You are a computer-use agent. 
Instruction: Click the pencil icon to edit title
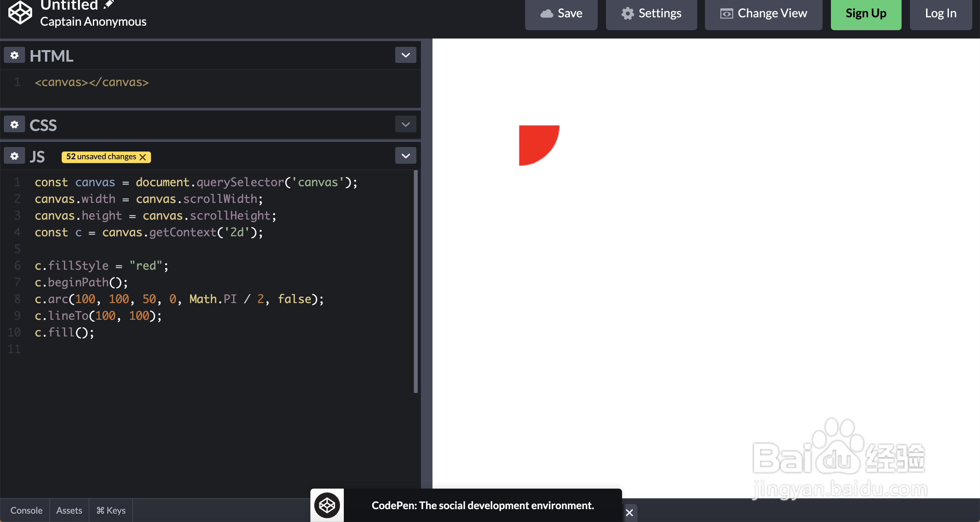tap(108, 4)
